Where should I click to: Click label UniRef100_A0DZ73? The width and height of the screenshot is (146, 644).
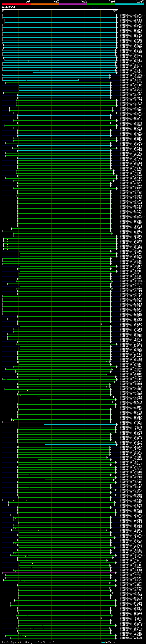tap(131, 572)
